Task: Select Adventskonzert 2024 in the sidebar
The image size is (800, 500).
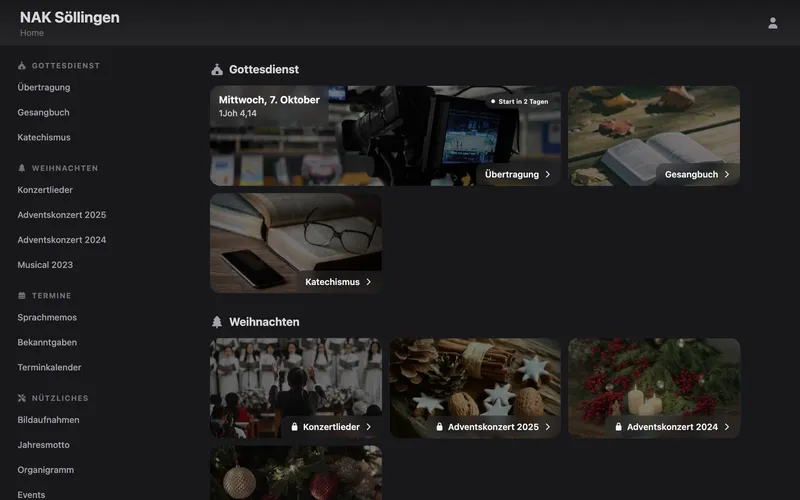Action: pyautogui.click(x=62, y=240)
